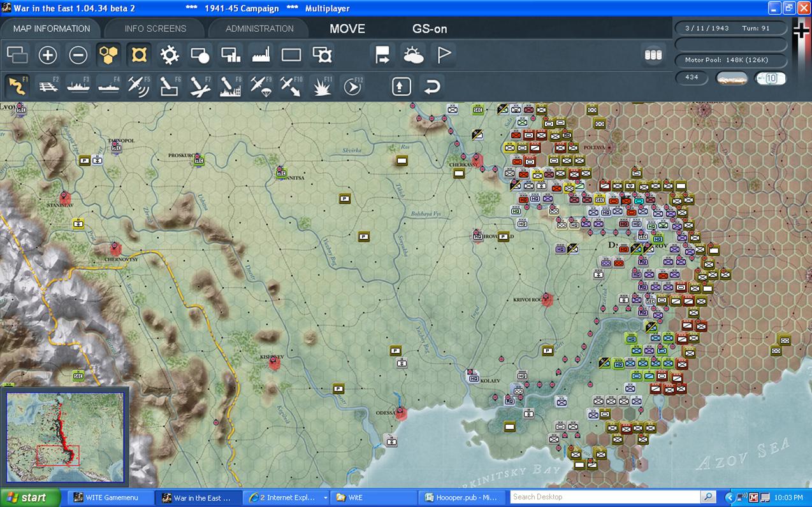This screenshot has height=507, width=812.
Task: Open the INFO SCREENS tab
Action: coord(156,29)
